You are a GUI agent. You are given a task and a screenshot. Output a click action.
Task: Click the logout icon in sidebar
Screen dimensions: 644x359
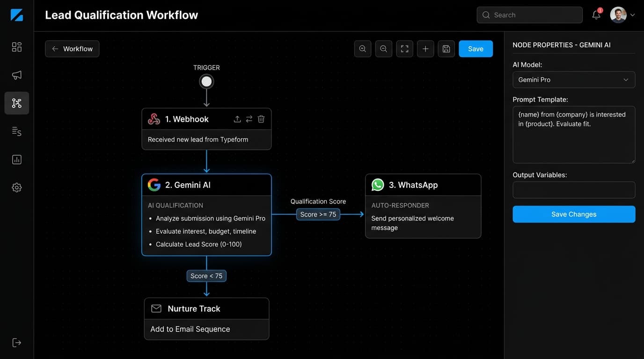(17, 343)
